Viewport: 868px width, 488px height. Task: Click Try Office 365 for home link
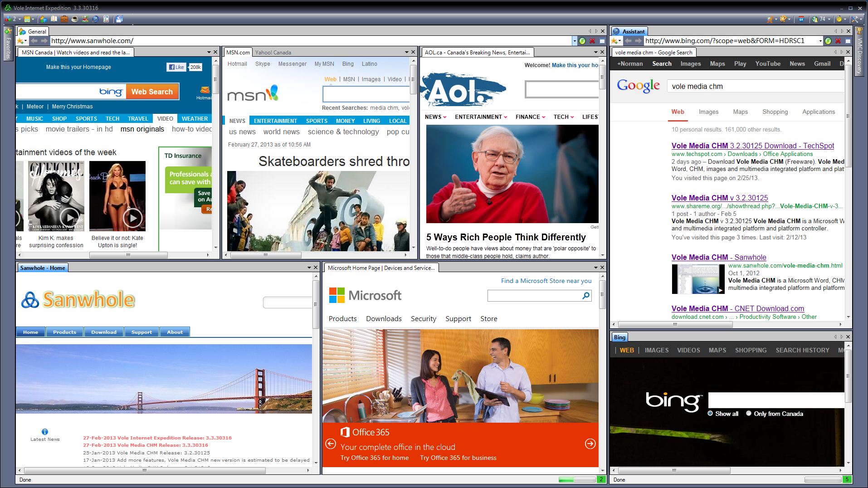[375, 458]
